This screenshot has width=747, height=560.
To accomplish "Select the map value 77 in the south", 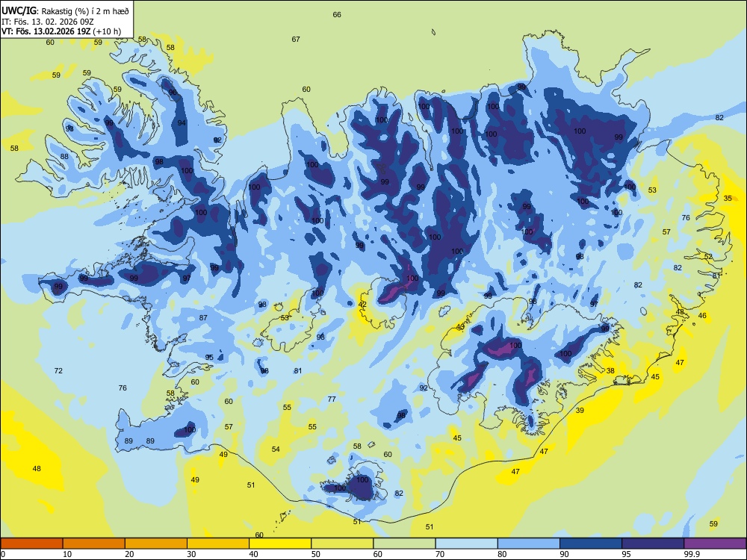I will click(x=332, y=399).
